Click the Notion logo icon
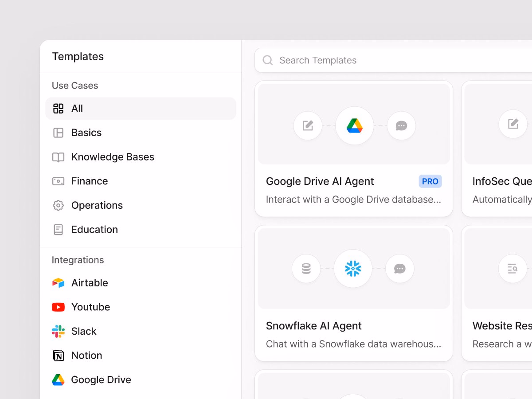Image resolution: width=532 pixels, height=399 pixels. (58, 356)
